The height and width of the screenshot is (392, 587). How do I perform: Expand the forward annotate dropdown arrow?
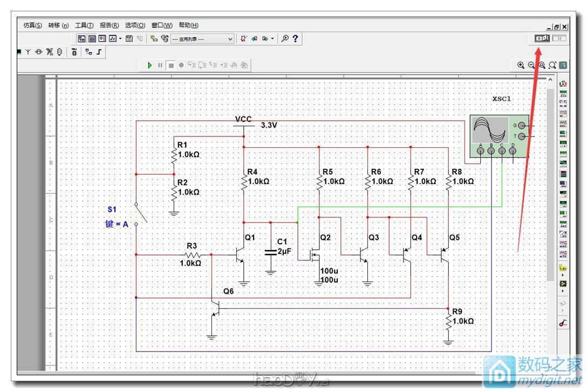(x=272, y=39)
